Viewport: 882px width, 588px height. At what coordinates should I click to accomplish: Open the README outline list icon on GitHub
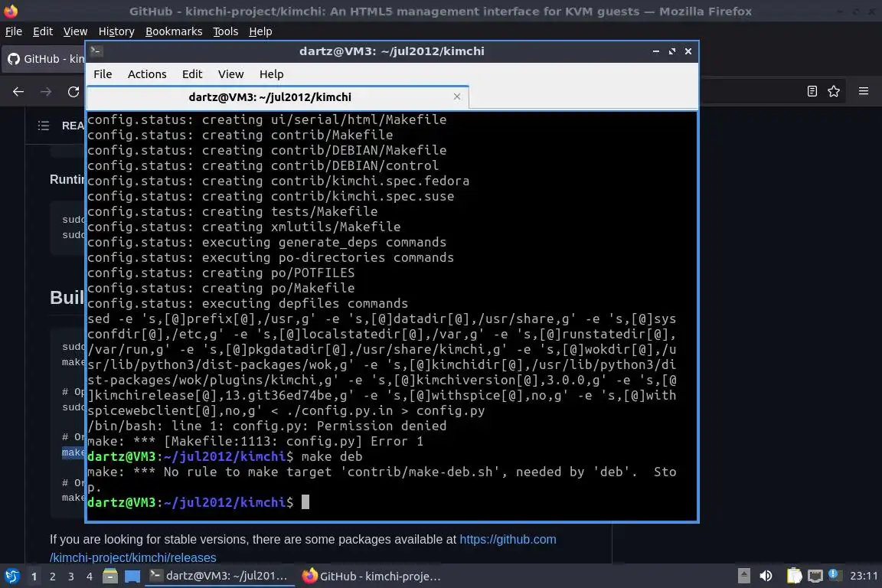click(x=44, y=126)
